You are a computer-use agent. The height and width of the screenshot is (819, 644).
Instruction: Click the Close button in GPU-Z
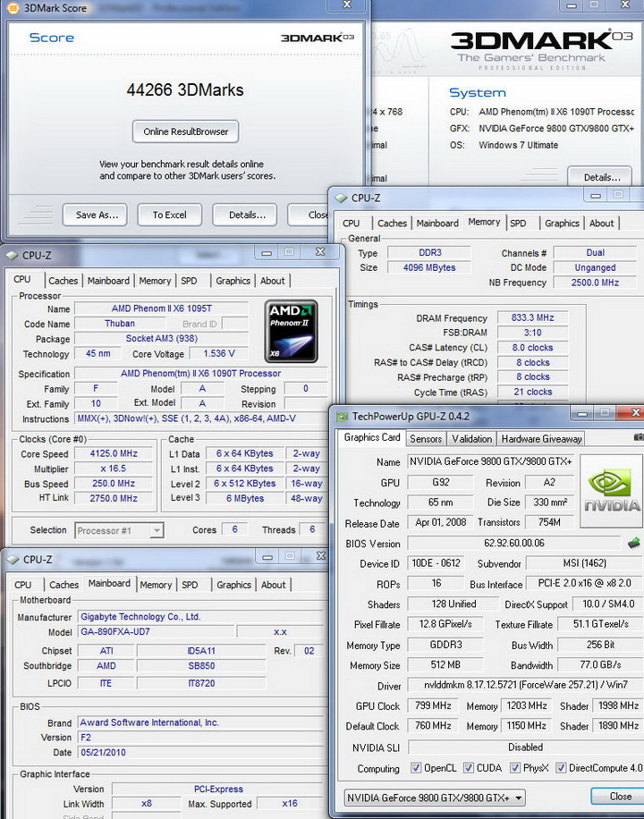pyautogui.click(x=620, y=796)
